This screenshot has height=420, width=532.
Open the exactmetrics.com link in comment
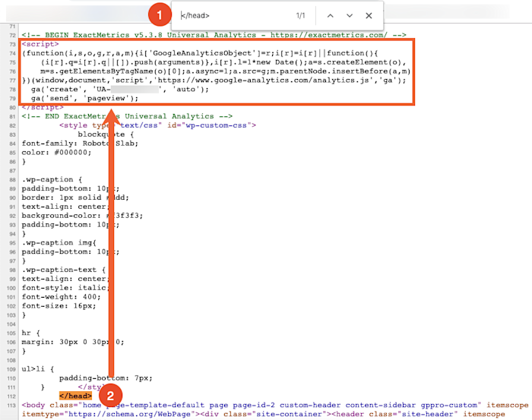[329, 35]
